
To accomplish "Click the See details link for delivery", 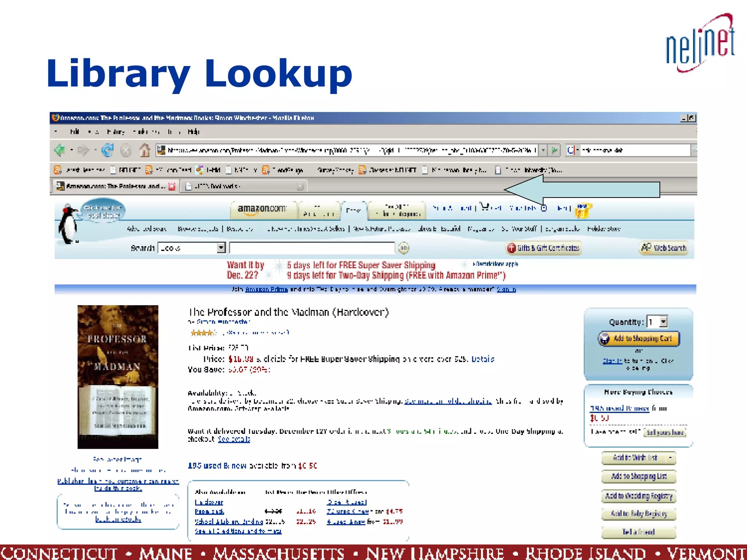I will 234,439.
